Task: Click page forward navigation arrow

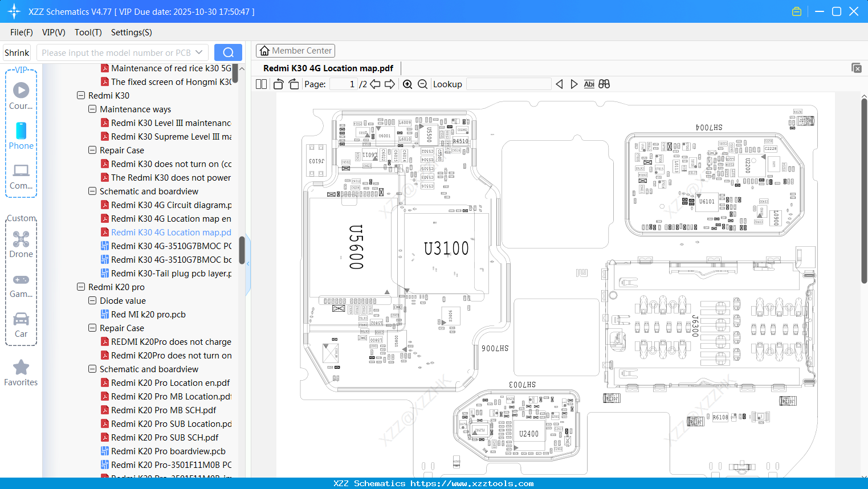Action: [x=390, y=84]
